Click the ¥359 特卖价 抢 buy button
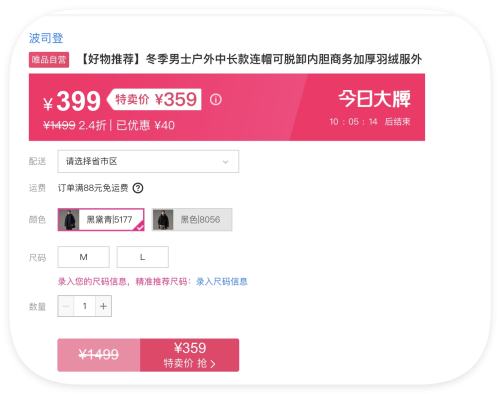This screenshot has width=500, height=394. coord(189,355)
